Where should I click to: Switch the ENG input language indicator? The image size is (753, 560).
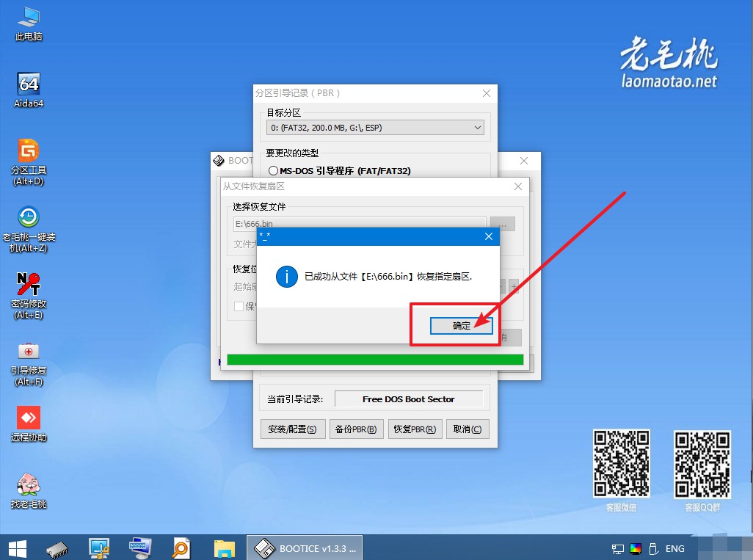674,548
